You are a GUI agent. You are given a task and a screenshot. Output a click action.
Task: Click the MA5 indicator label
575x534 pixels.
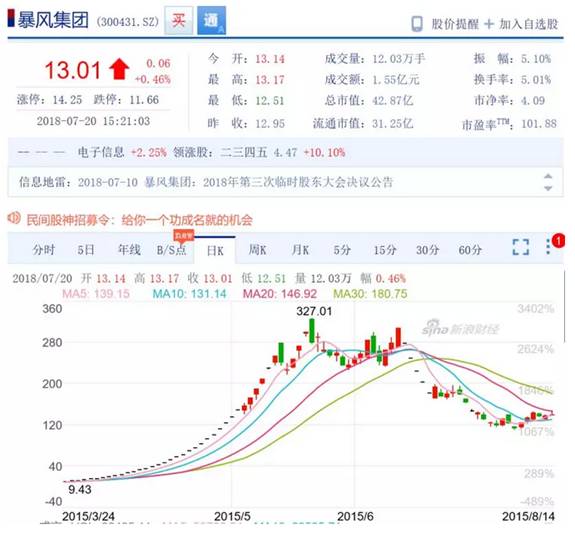click(x=96, y=293)
